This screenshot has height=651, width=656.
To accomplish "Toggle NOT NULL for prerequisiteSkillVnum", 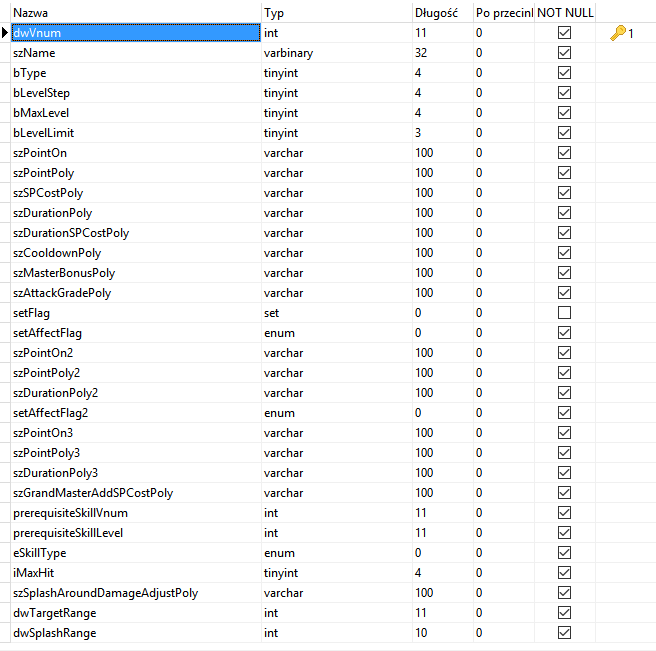I will point(564,513).
